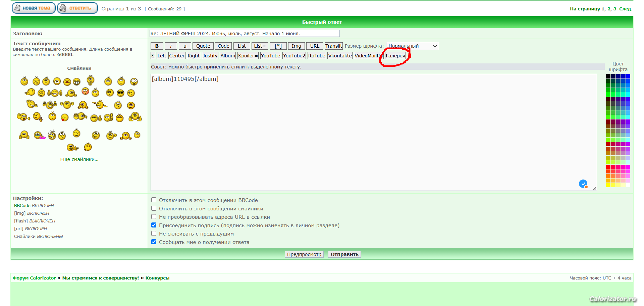Screen dimensions: 644x306
Task: Insert the blushing red-faced smiley
Action: click(85, 91)
